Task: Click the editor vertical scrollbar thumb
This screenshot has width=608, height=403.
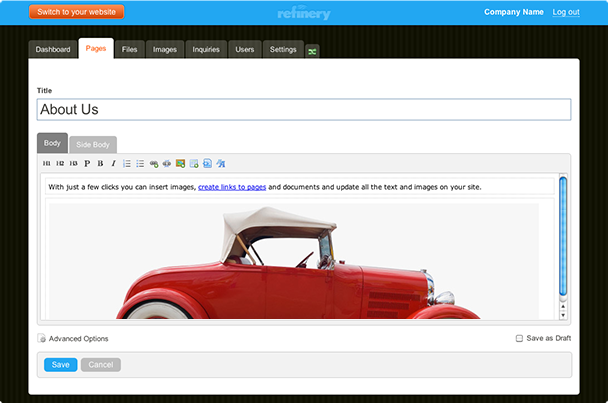Action: tap(563, 237)
